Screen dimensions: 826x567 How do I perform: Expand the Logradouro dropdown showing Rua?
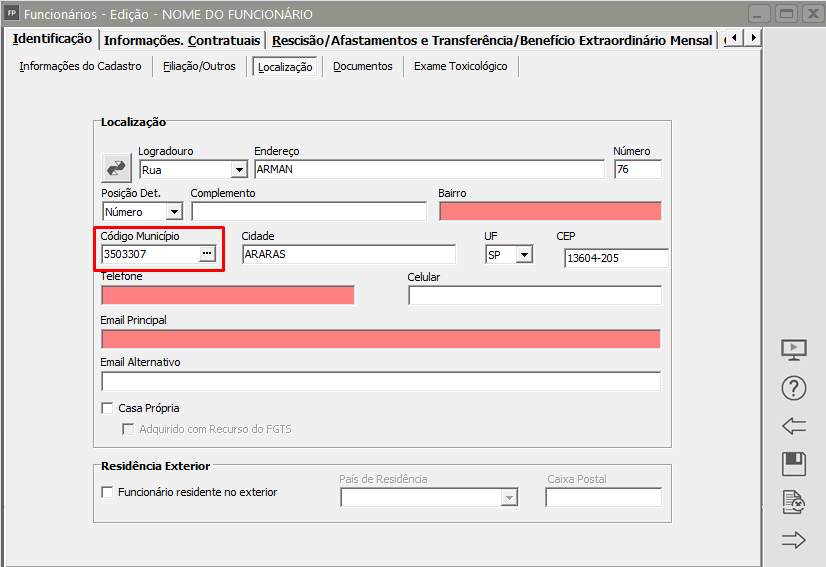click(x=238, y=170)
